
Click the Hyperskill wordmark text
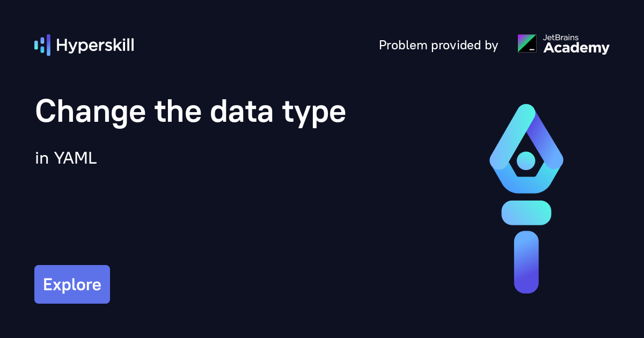click(95, 46)
